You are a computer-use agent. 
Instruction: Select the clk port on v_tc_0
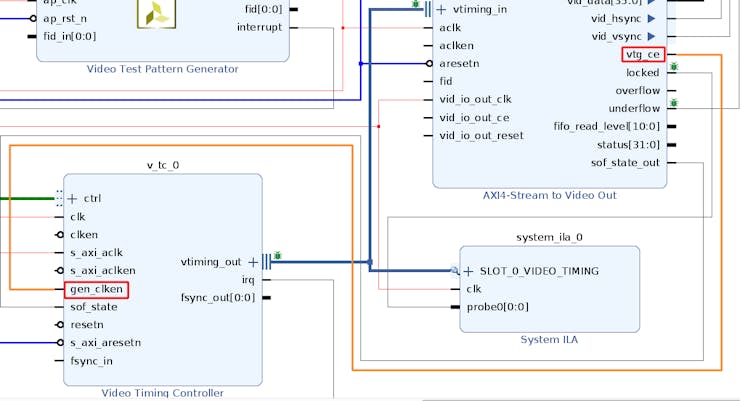[x=78, y=217]
